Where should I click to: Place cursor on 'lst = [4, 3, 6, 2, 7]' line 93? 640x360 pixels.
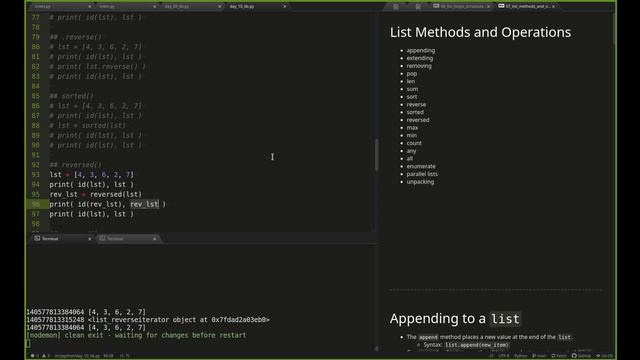point(91,175)
